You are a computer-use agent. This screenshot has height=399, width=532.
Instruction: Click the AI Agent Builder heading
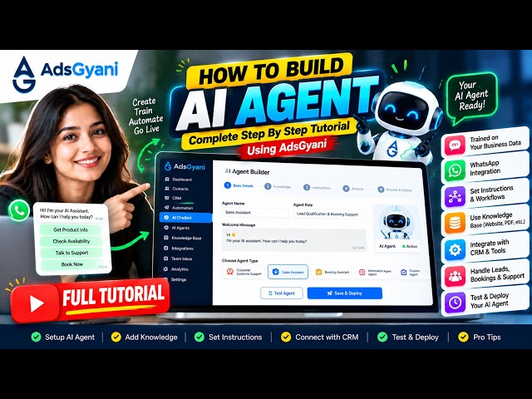point(248,172)
